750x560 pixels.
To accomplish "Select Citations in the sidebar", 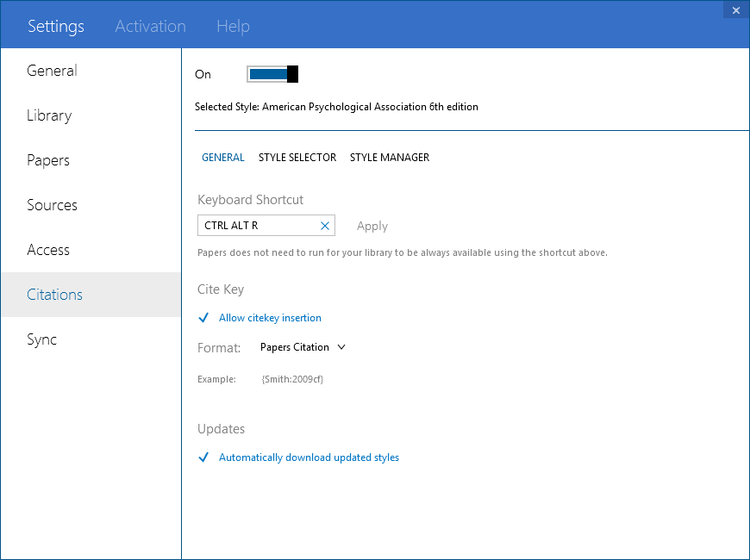I will tap(91, 295).
